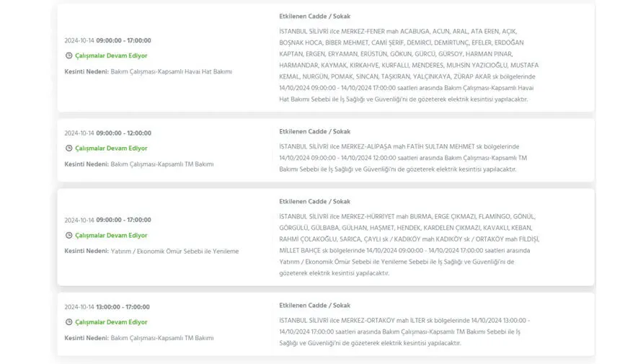
Task: Open the MERKEZ-HÜRRİYET affected streets description
Action: pos(408,245)
